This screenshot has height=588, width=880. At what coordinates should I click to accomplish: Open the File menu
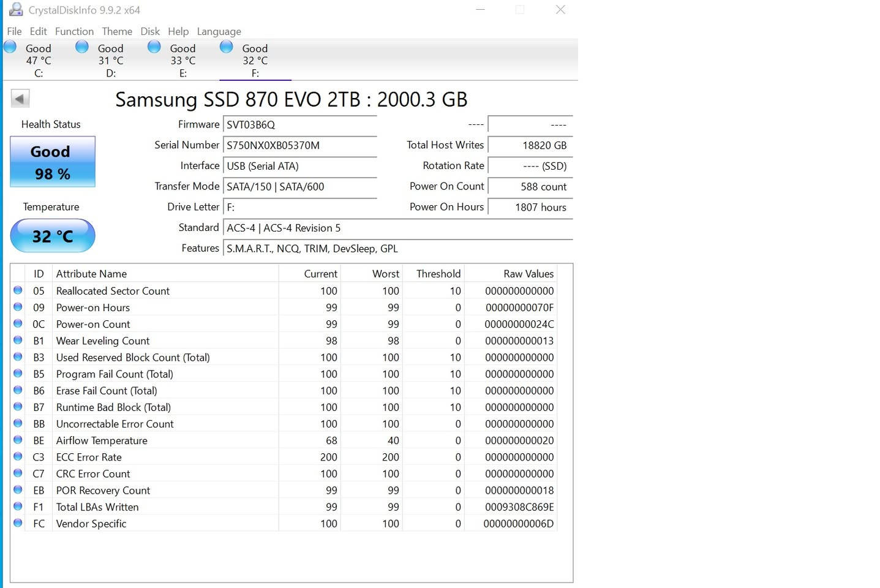14,31
